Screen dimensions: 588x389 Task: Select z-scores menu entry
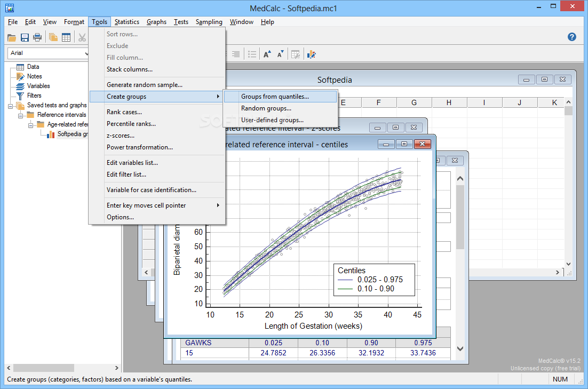coord(157,136)
